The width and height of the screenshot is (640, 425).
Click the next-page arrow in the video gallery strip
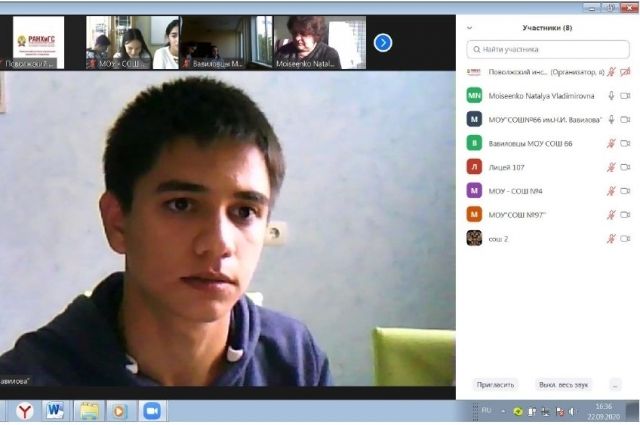coord(383,42)
